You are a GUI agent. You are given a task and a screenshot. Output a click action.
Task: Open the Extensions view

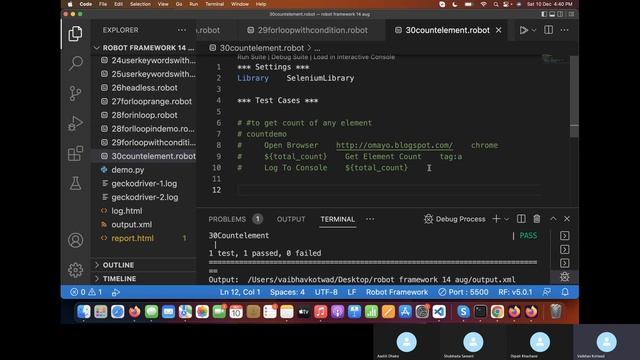(x=75, y=153)
